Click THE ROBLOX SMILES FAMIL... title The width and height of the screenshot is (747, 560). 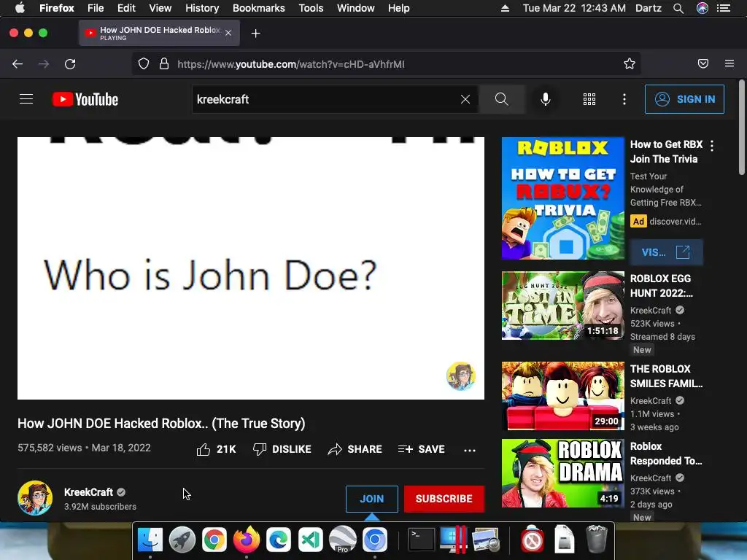[x=666, y=376]
